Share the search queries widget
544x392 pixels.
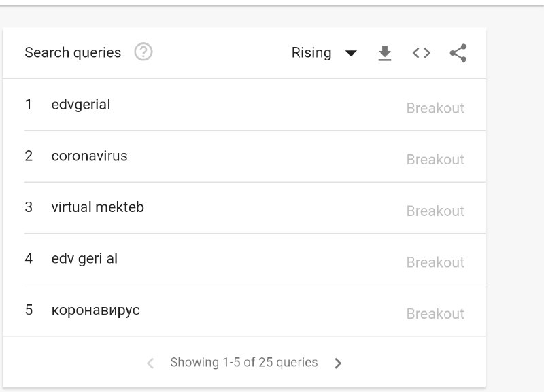point(458,53)
